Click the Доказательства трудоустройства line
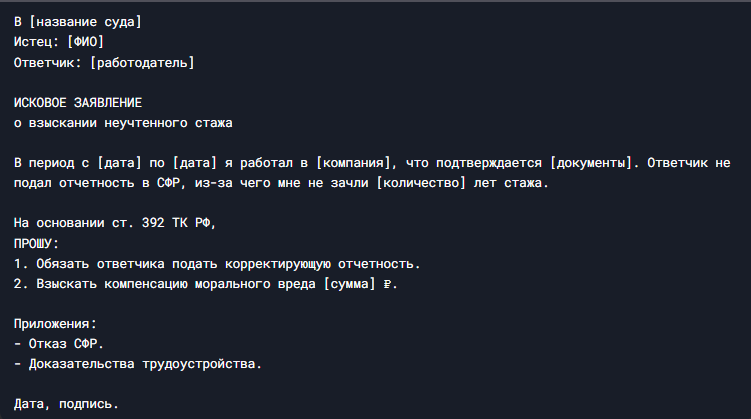 pos(138,364)
